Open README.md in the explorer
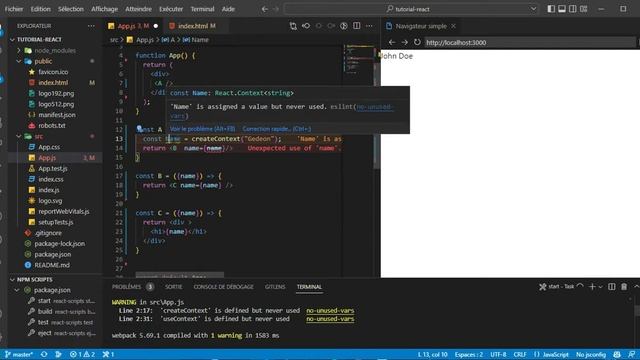Image resolution: width=640 pixels, height=360 pixels. (x=52, y=265)
